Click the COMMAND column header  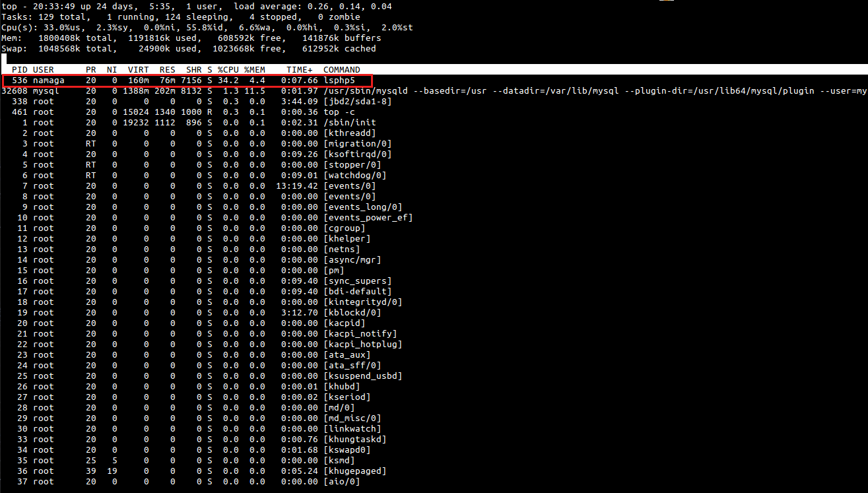342,69
